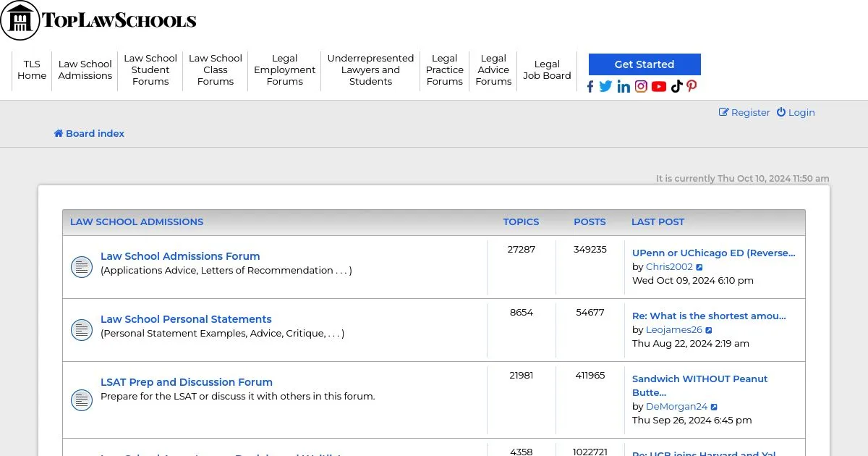Click description Prepare for the LSAT or discuss

[x=238, y=397]
